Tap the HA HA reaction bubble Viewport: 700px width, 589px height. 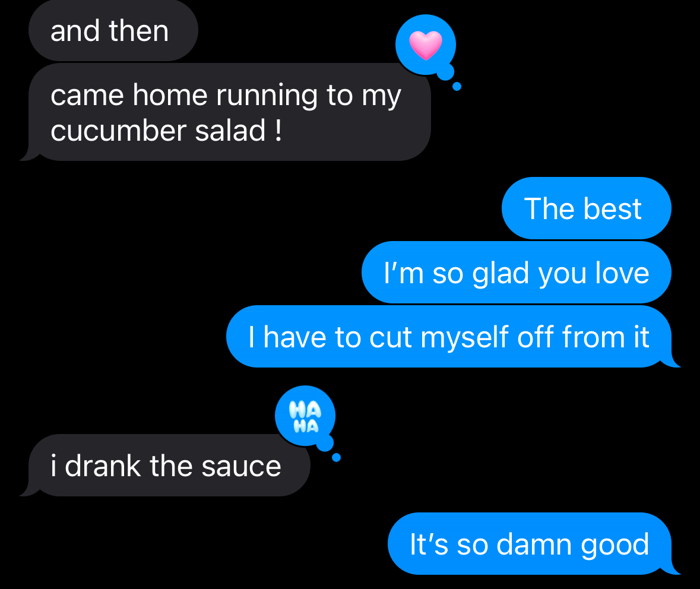coord(305,416)
